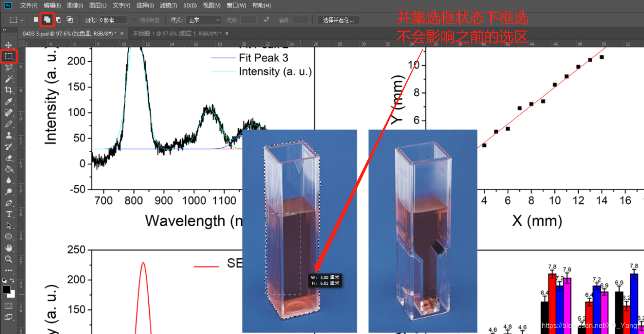Click the Photoshop Ps logo icon

[x=8, y=5]
